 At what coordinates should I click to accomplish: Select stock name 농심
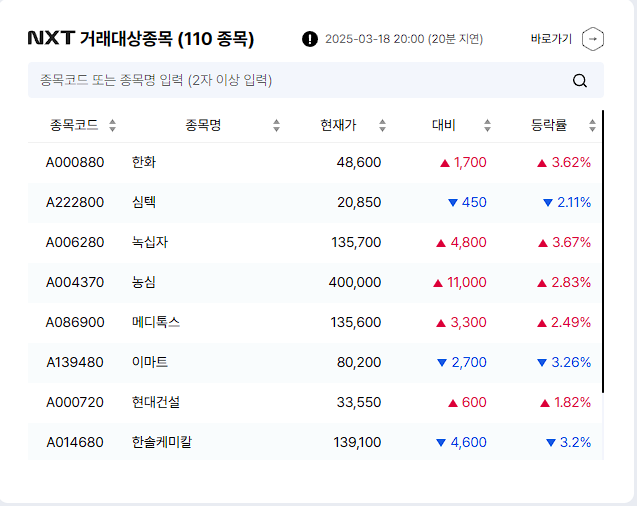point(144,282)
